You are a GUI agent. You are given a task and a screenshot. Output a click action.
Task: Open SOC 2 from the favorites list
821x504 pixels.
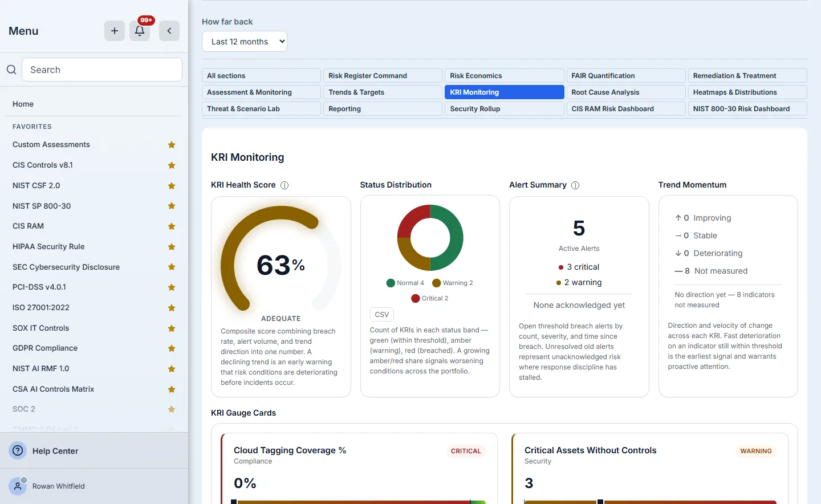(24, 409)
